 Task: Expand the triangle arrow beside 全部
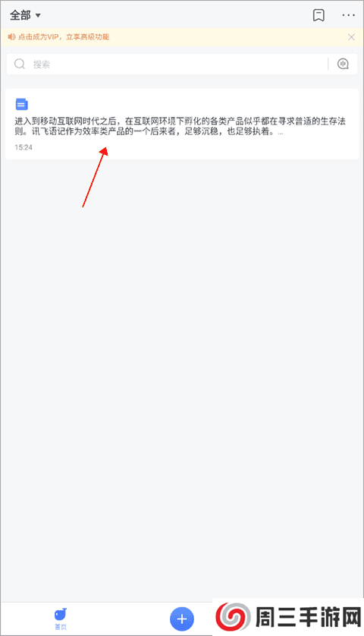click(38, 16)
